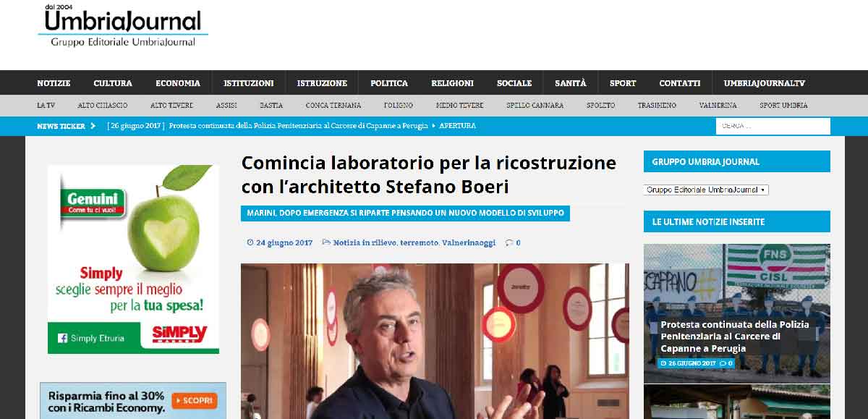Open the Sanità menu item
The height and width of the screenshot is (419, 868).
pyautogui.click(x=571, y=83)
